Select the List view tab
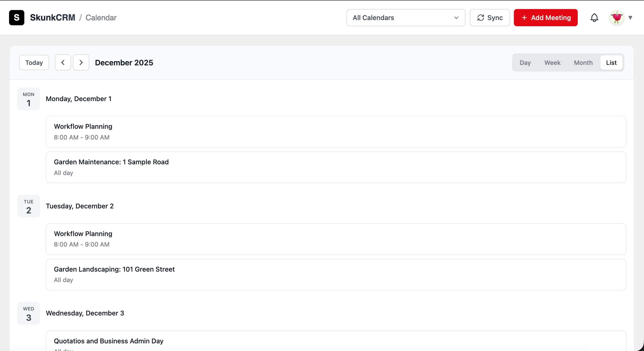The width and height of the screenshot is (644, 351). pyautogui.click(x=612, y=62)
